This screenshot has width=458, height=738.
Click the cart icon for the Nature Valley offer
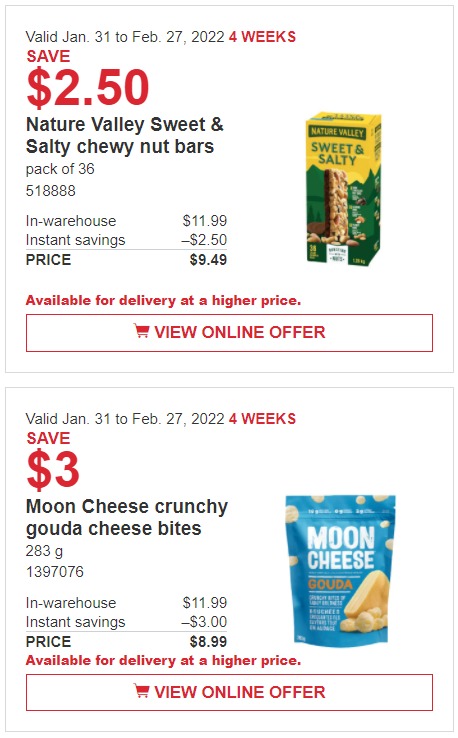pyautogui.click(x=141, y=331)
